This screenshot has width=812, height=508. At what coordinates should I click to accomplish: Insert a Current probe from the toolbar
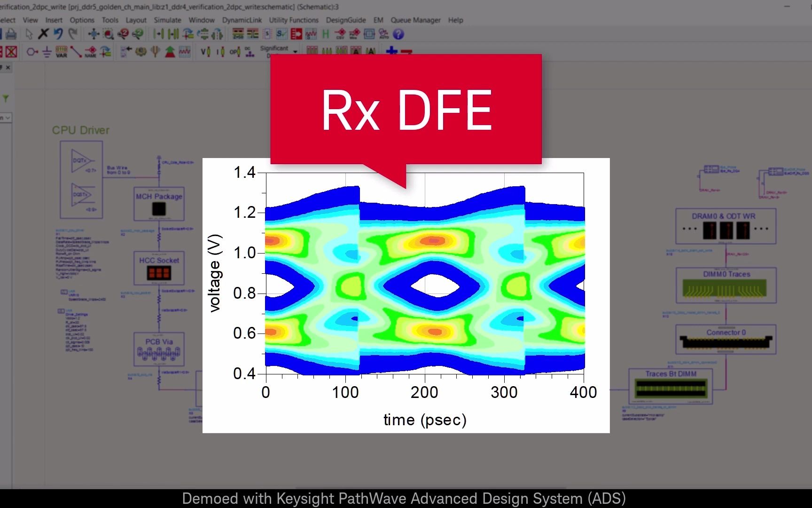(219, 52)
